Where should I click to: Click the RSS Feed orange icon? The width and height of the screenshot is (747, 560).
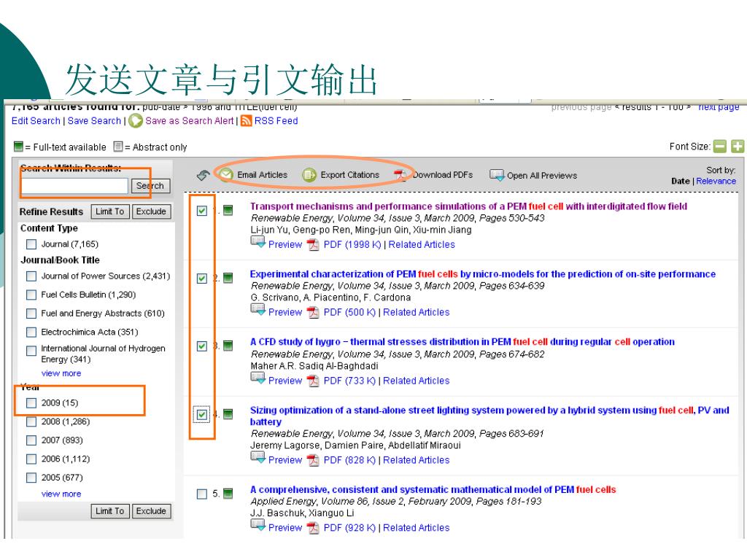(246, 121)
